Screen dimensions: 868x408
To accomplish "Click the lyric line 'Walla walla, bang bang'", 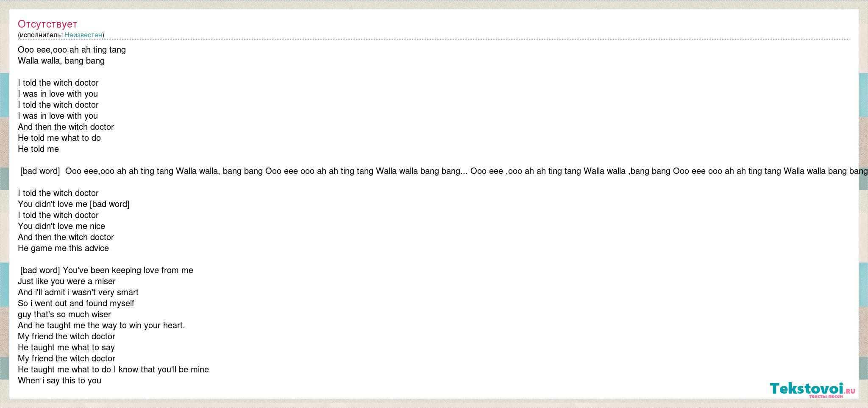I will pyautogui.click(x=61, y=61).
